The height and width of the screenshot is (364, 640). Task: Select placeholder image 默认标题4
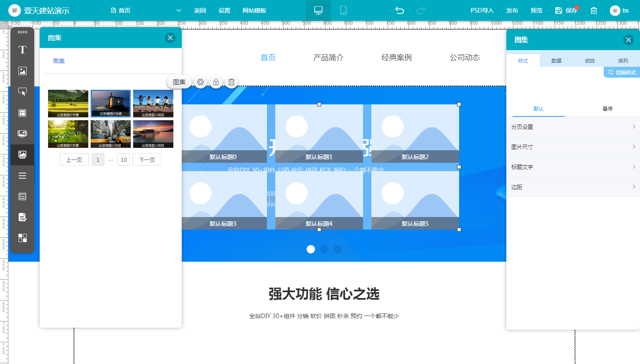[x=319, y=200]
